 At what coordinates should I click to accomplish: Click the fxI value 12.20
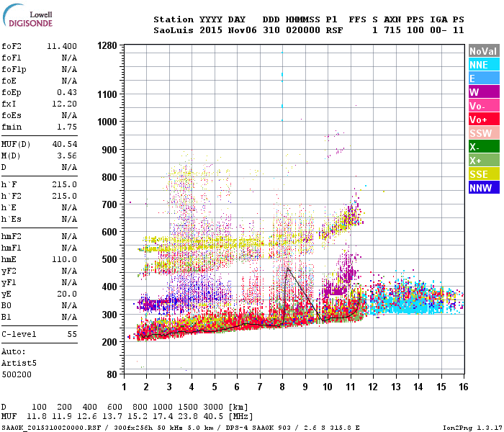click(64, 104)
